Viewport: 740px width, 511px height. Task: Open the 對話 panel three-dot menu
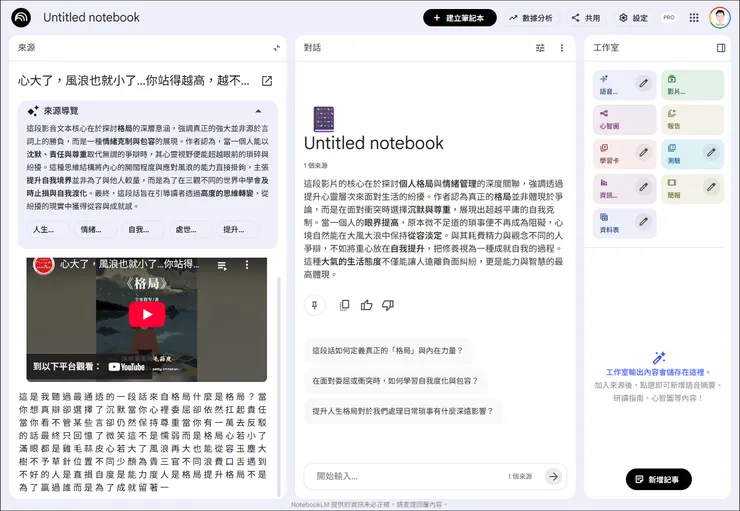[x=562, y=48]
